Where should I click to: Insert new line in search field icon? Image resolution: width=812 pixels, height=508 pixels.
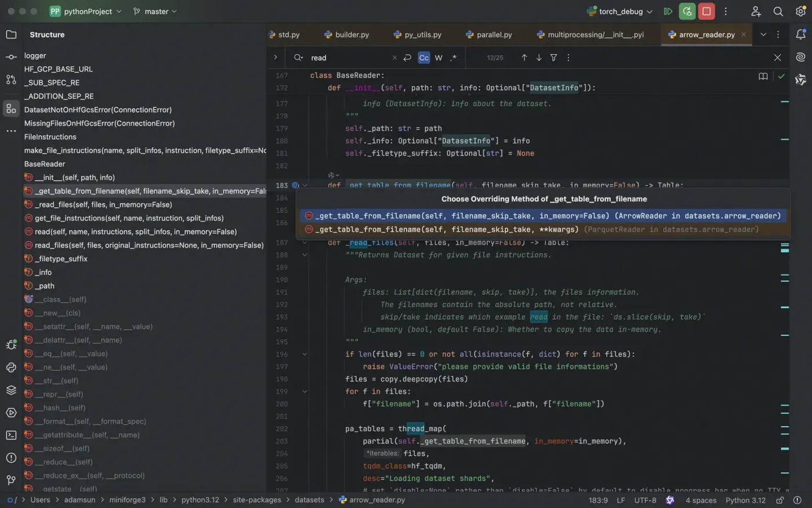tap(407, 57)
